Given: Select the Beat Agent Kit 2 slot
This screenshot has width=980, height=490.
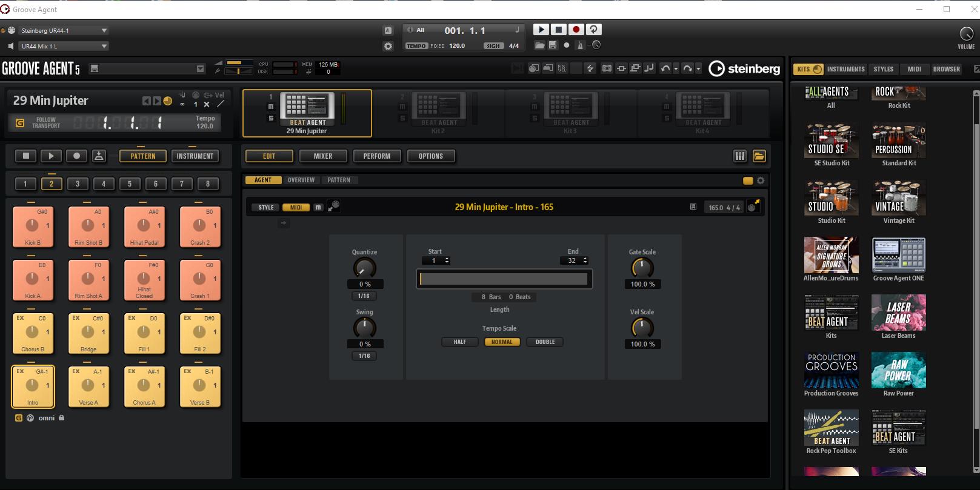Looking at the screenshot, I should [x=438, y=113].
